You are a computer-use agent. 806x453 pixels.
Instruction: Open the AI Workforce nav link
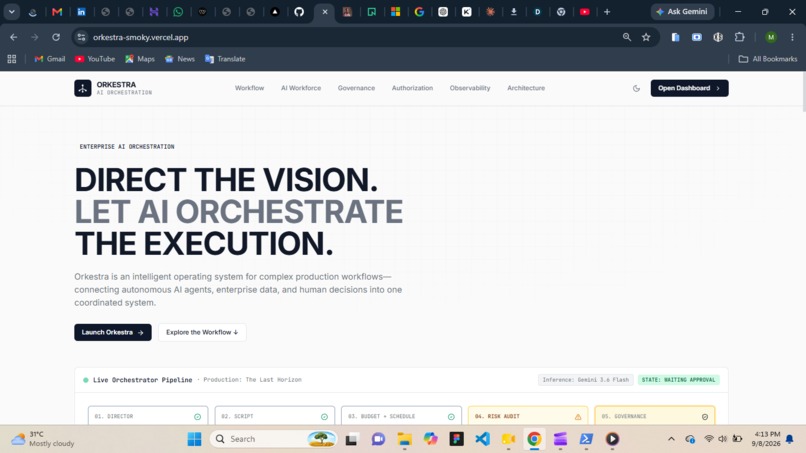tap(301, 88)
